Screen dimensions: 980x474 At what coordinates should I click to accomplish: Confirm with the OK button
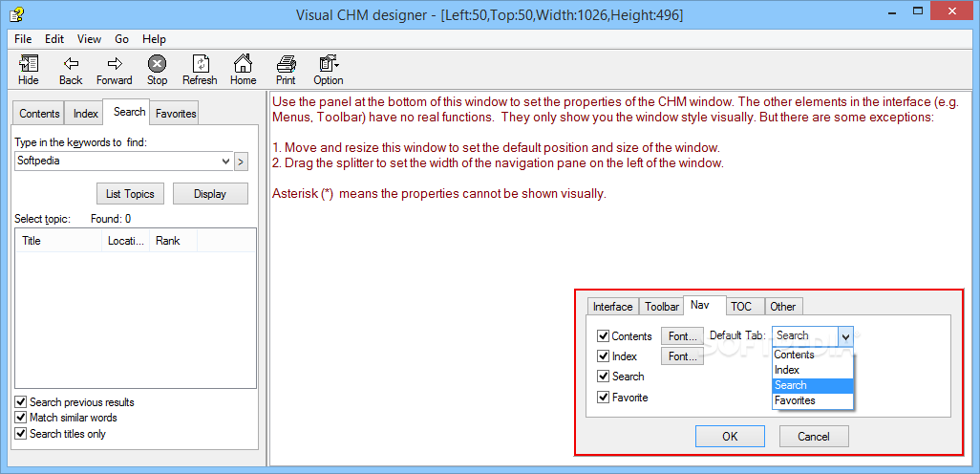pyautogui.click(x=730, y=437)
